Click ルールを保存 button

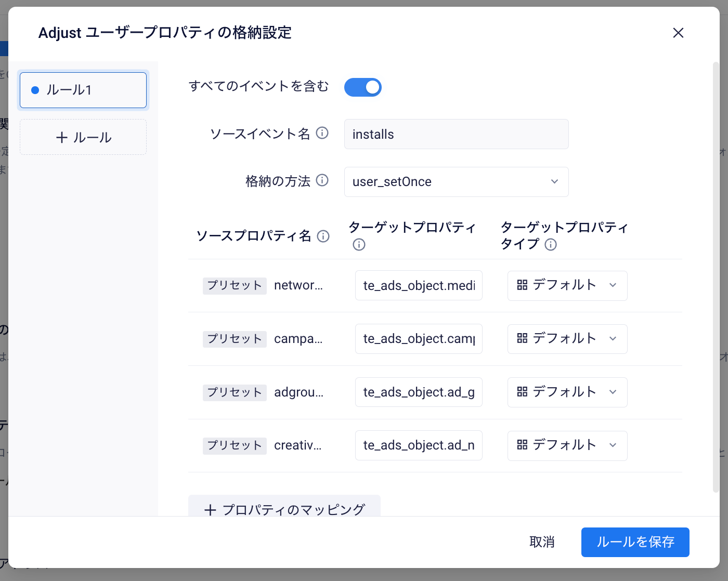point(635,542)
